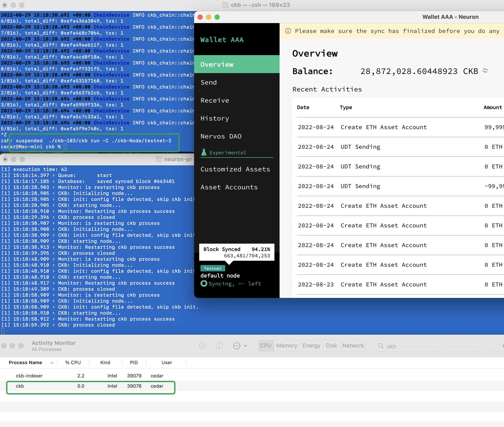
Task: Click the Amount column header in Recent Activities
Action: tap(493, 107)
